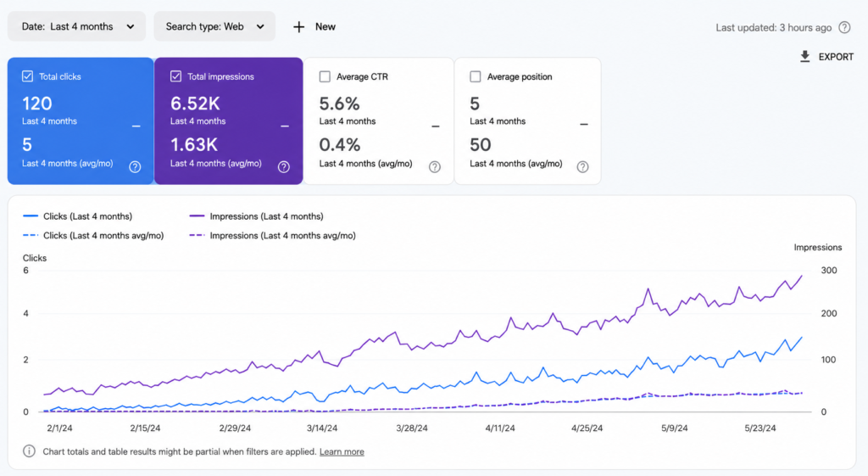
Task: Enable the Average CTR checkbox
Action: click(x=325, y=76)
